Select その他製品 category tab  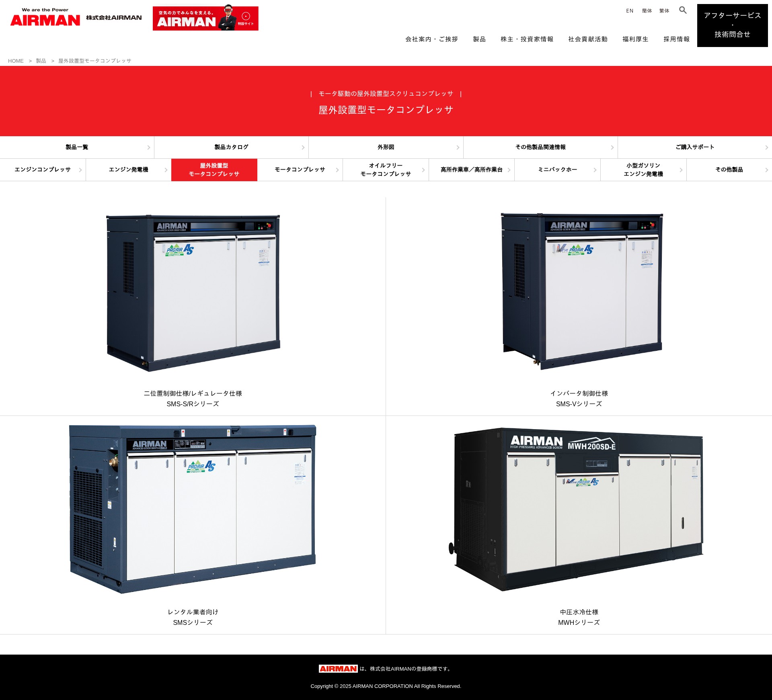click(729, 170)
